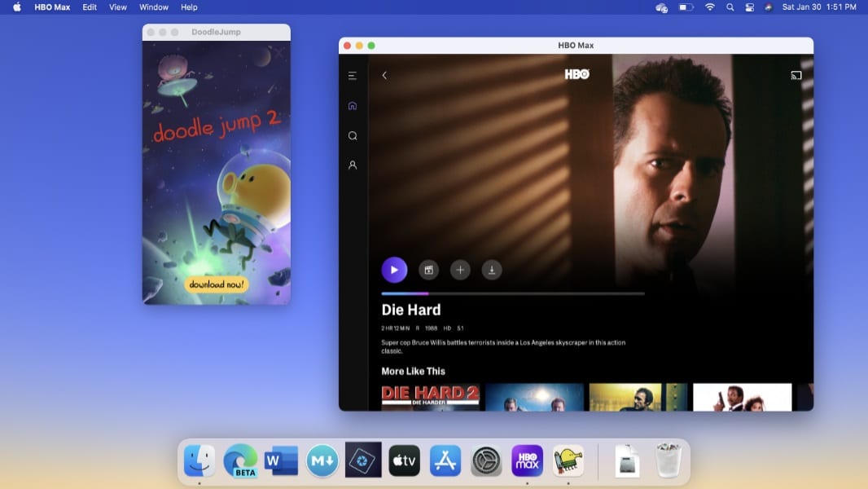The width and height of the screenshot is (868, 489).
Task: Open Finder from the Dock
Action: tap(199, 460)
